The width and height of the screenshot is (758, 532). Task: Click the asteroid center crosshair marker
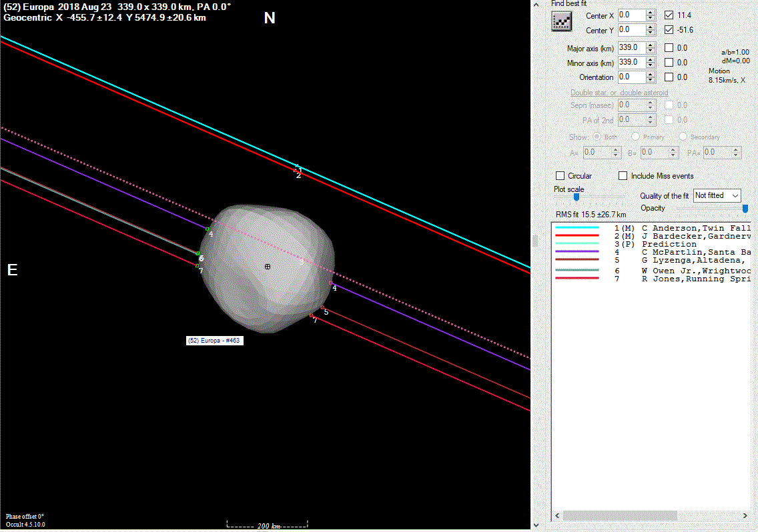coord(268,267)
